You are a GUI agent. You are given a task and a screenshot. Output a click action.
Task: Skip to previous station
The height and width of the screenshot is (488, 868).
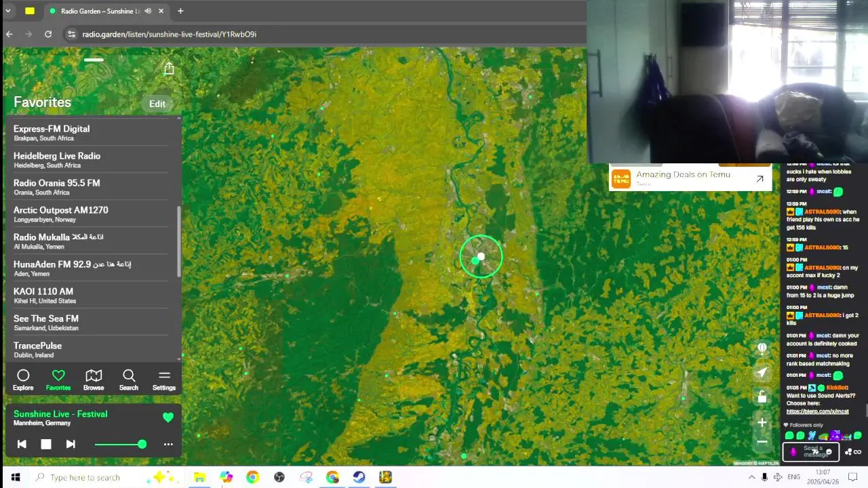[x=22, y=444]
